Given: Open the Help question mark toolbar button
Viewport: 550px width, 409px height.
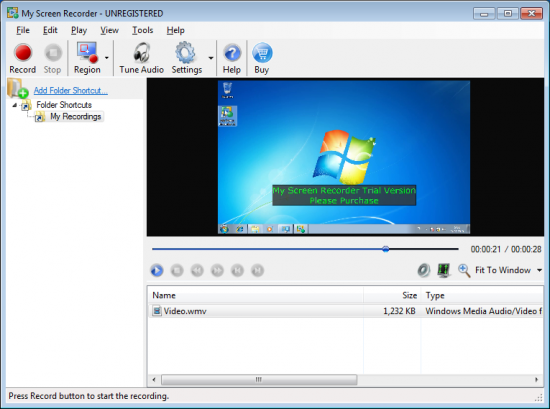Looking at the screenshot, I should click(x=232, y=58).
